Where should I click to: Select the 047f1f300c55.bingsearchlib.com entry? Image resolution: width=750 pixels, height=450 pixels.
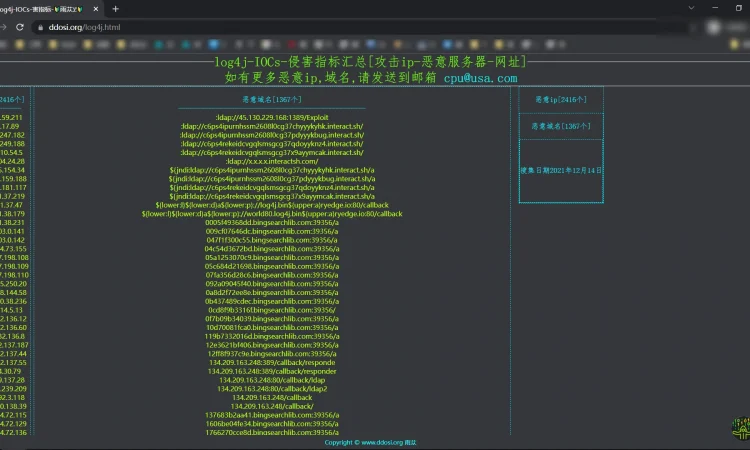272,240
